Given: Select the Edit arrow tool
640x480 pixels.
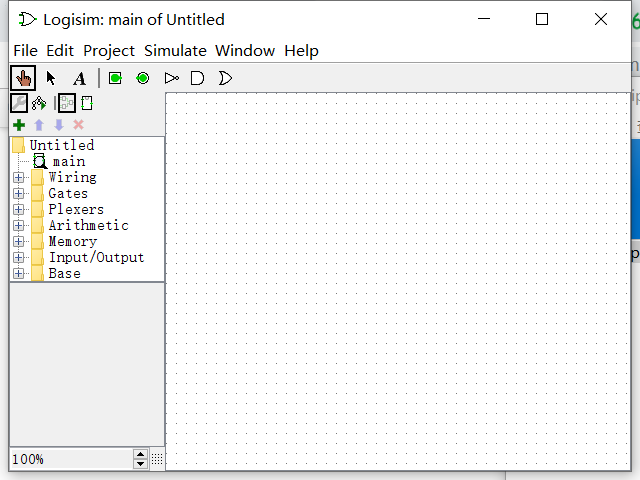Looking at the screenshot, I should pos(51,78).
